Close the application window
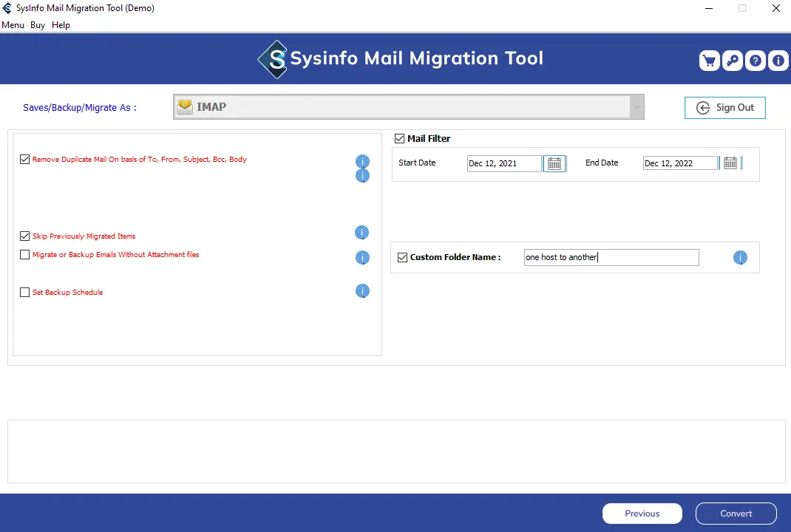 pos(776,8)
